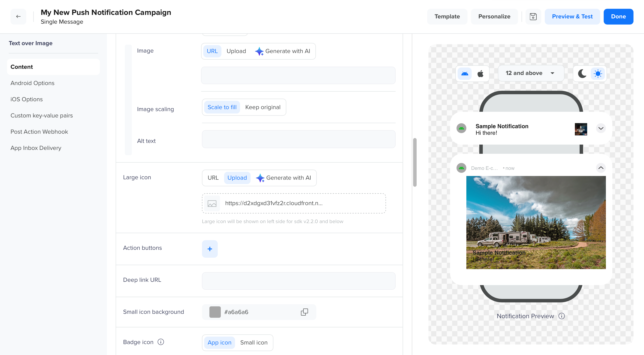Open Android Options section
This screenshot has width=644, height=355.
click(x=32, y=83)
